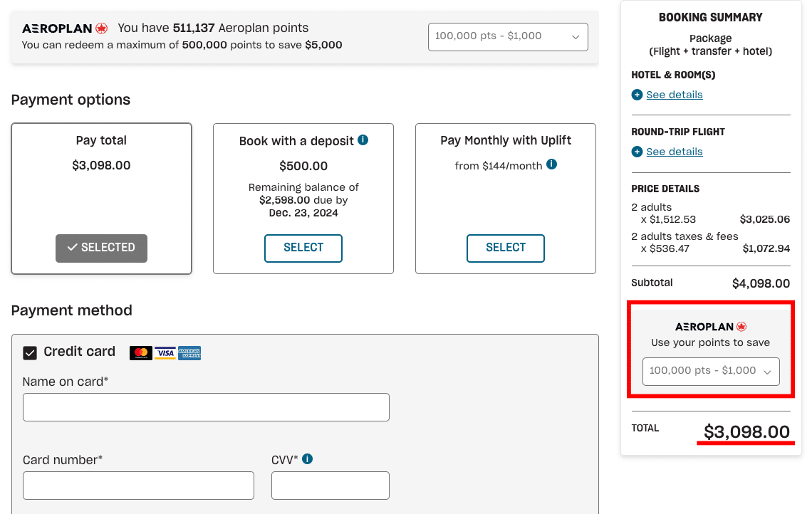Select Book with a deposit option
Viewport: 812px width, 514px height.
click(303, 248)
